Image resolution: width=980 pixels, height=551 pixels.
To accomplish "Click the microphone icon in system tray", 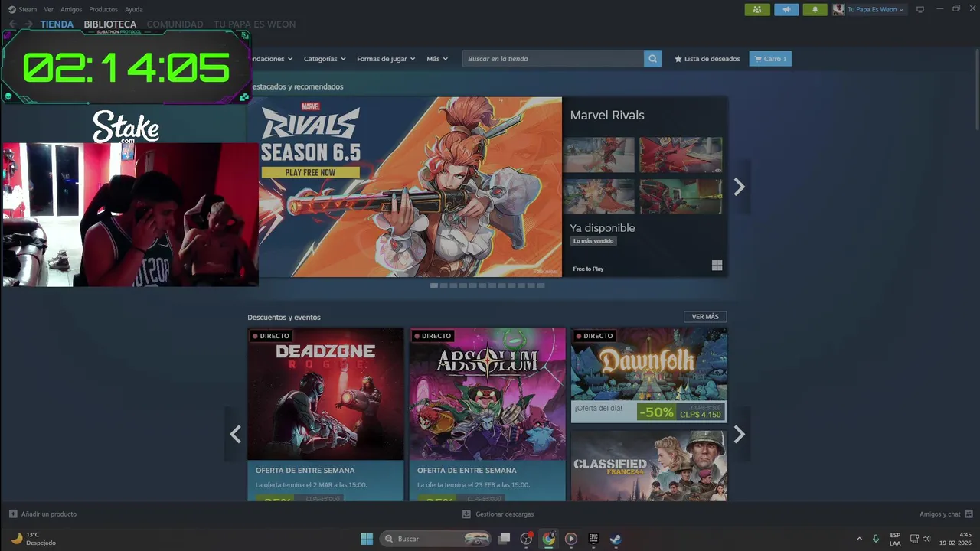I will [876, 539].
